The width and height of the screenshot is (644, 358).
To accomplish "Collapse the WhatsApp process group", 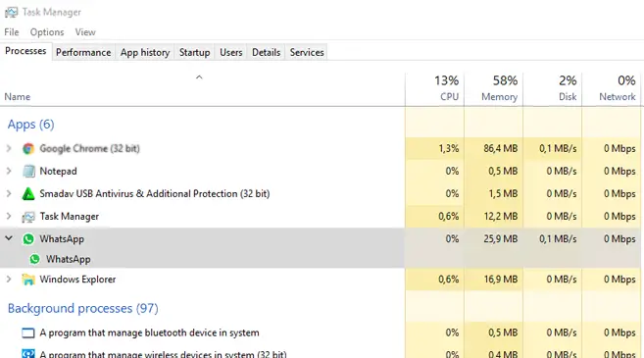I will tap(9, 238).
